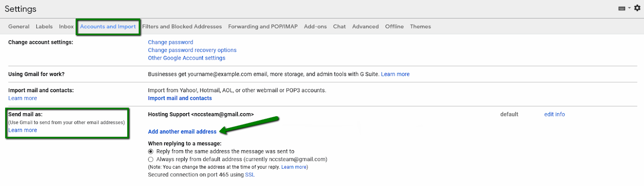The height and width of the screenshot is (186, 644).
Task: Click edit info for Hosting Support
Action: pyautogui.click(x=555, y=114)
